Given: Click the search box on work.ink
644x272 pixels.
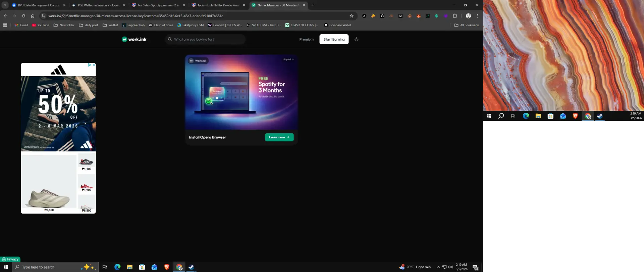Looking at the screenshot, I should pyautogui.click(x=205, y=39).
